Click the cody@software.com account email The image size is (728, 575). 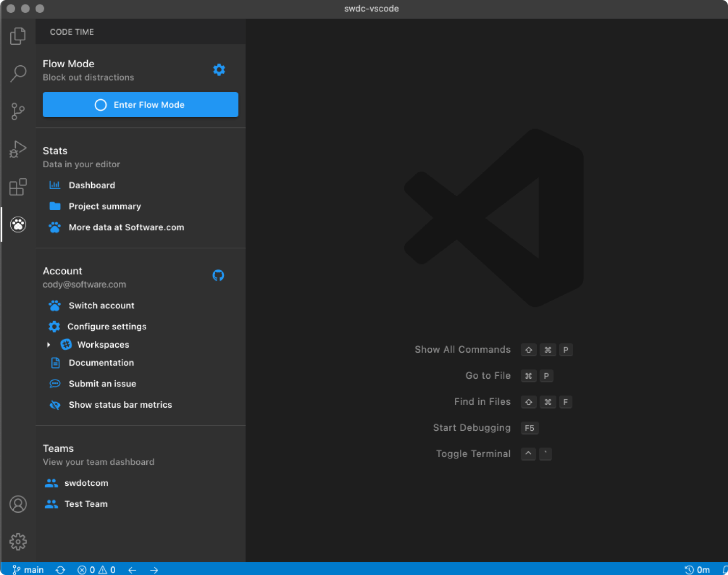tap(84, 284)
